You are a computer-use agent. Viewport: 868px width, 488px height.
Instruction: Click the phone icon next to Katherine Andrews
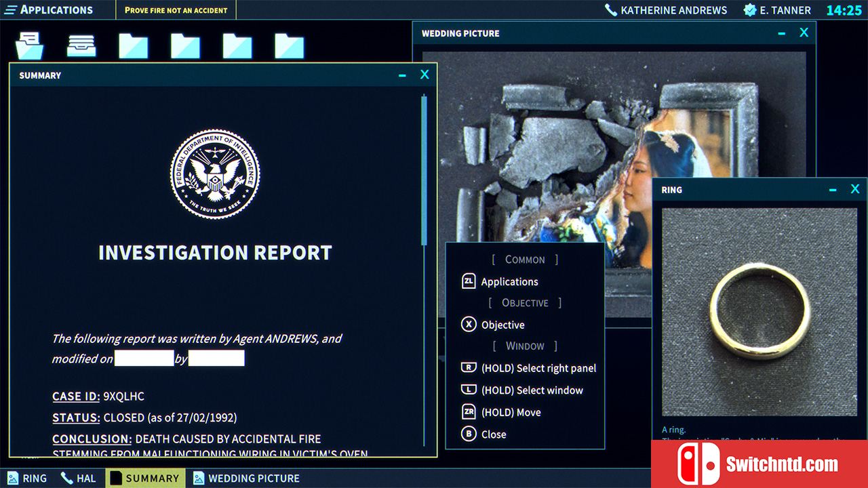click(611, 10)
